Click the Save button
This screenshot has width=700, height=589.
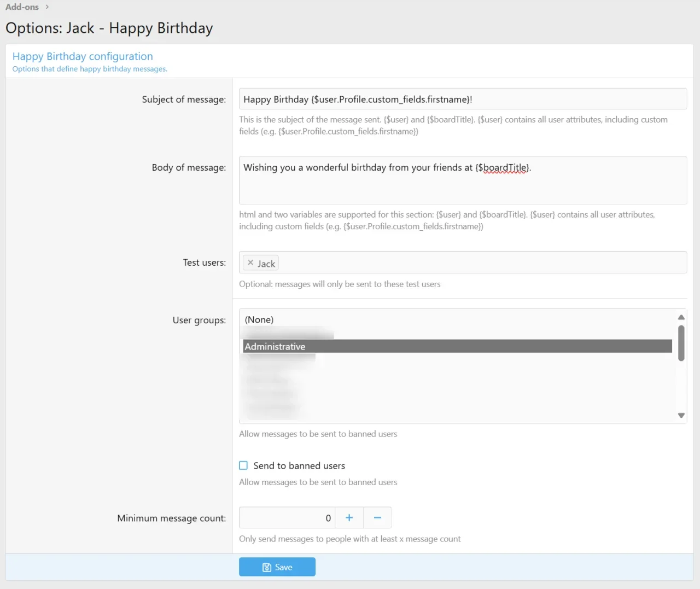pyautogui.click(x=277, y=567)
